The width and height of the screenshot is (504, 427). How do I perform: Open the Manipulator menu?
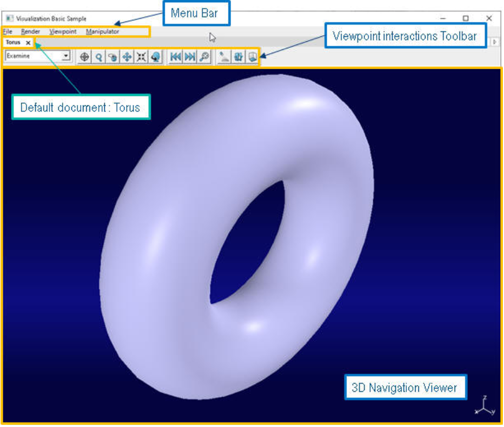(x=103, y=31)
